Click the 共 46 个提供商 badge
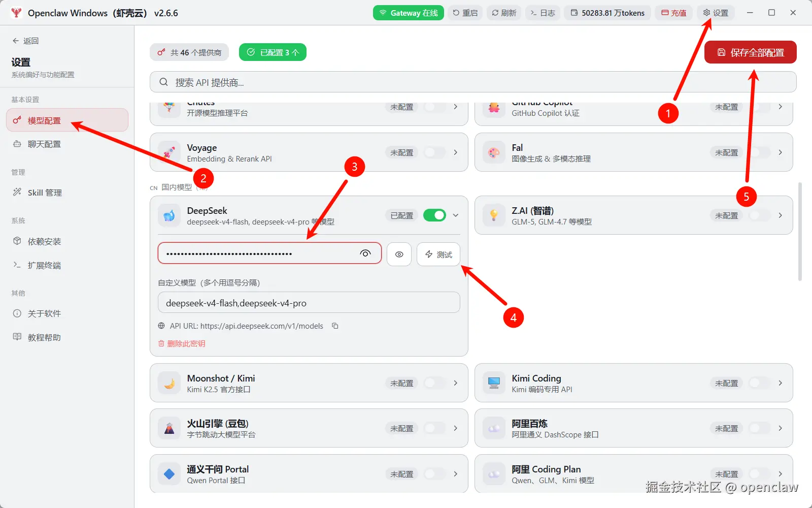This screenshot has width=812, height=508. point(189,52)
